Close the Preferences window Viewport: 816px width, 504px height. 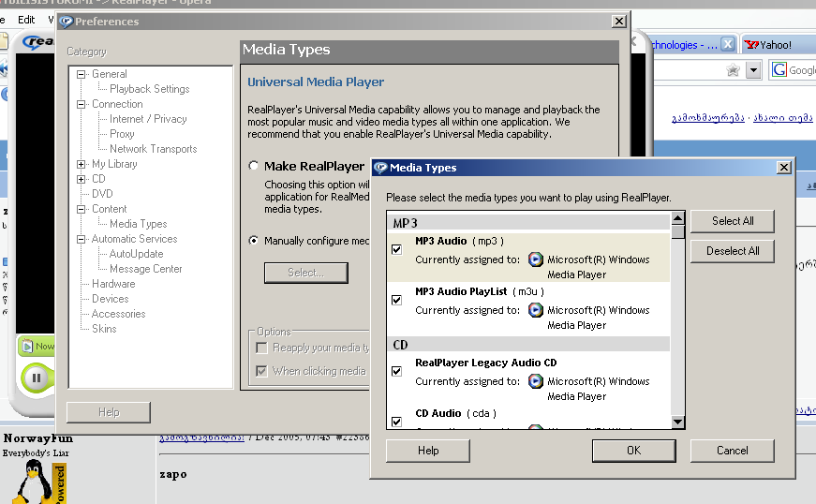coord(618,22)
